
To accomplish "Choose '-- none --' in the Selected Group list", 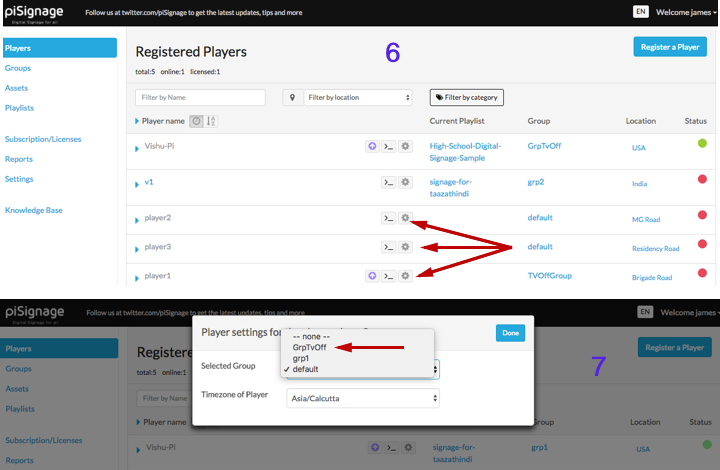I will click(311, 336).
